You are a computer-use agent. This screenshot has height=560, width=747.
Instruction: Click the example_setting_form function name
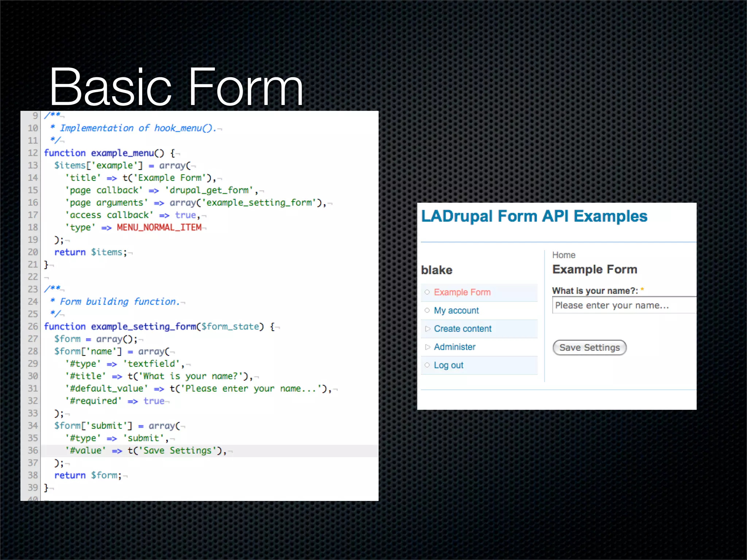(x=143, y=327)
